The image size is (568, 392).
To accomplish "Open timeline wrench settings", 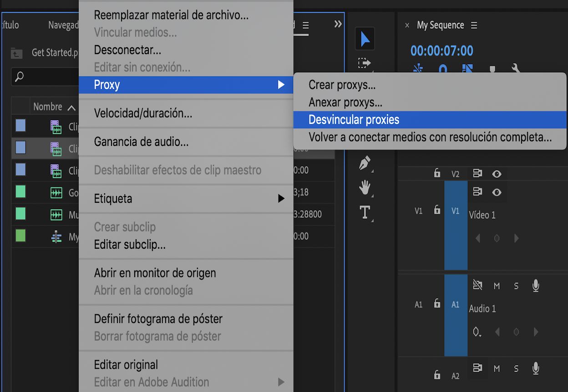I will pyautogui.click(x=516, y=69).
